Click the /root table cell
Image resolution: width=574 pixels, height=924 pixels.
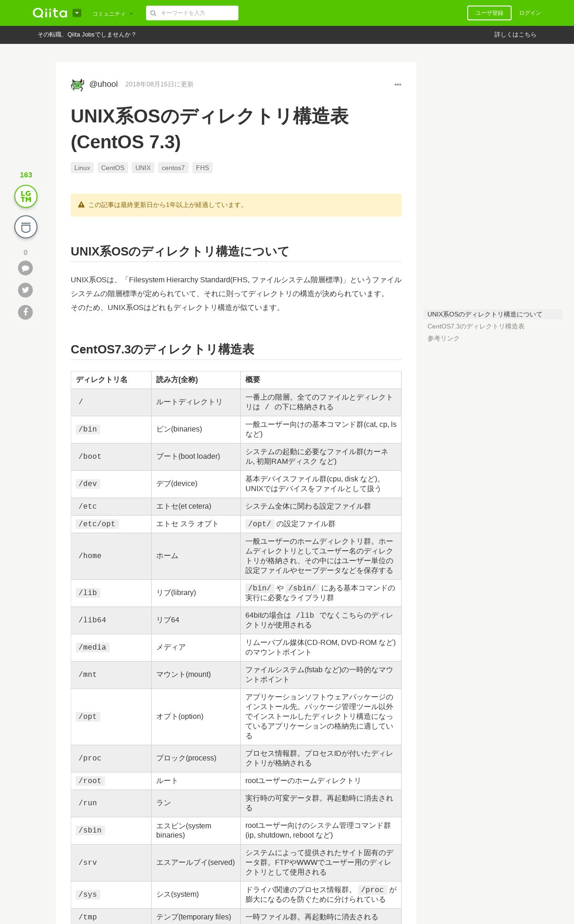[111, 781]
